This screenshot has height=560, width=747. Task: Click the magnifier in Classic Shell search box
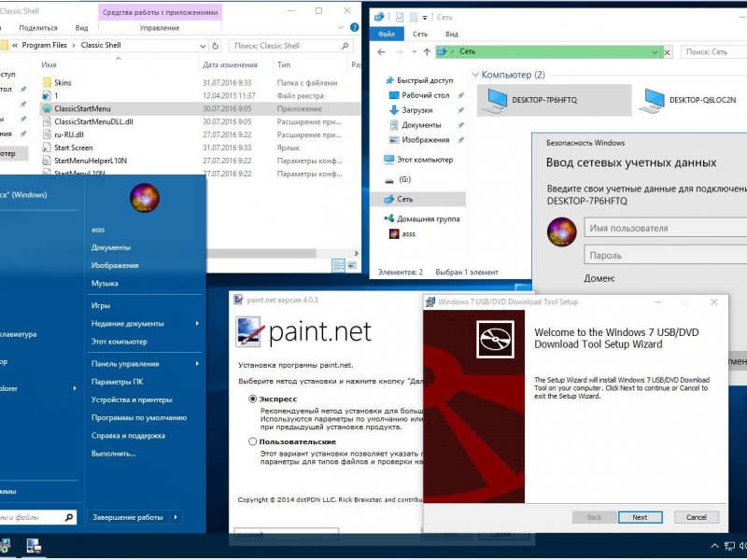click(x=345, y=46)
